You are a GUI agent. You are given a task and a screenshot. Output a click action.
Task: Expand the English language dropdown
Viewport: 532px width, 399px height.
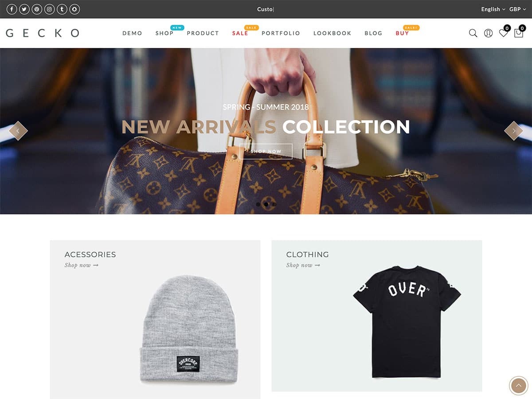coord(493,9)
